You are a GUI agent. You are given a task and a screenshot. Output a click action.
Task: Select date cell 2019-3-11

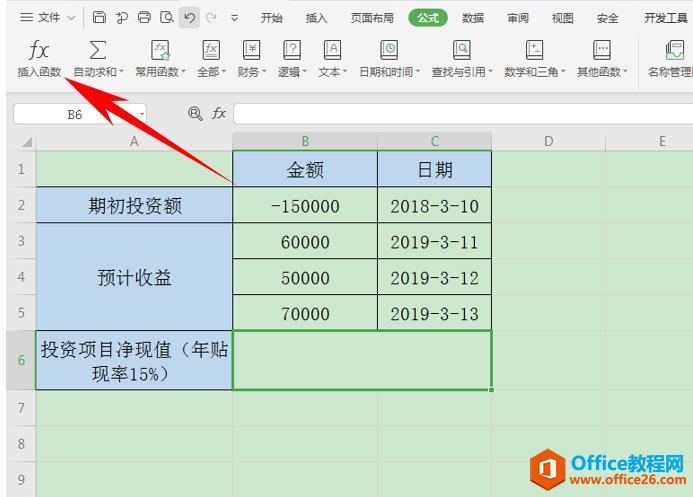coord(434,241)
